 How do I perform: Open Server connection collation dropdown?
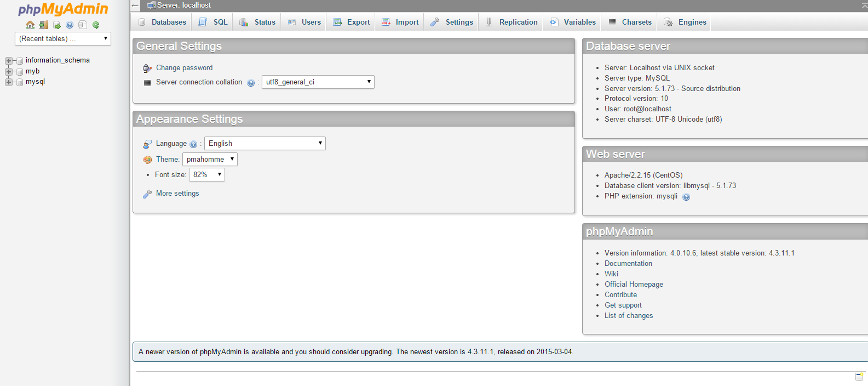click(318, 82)
